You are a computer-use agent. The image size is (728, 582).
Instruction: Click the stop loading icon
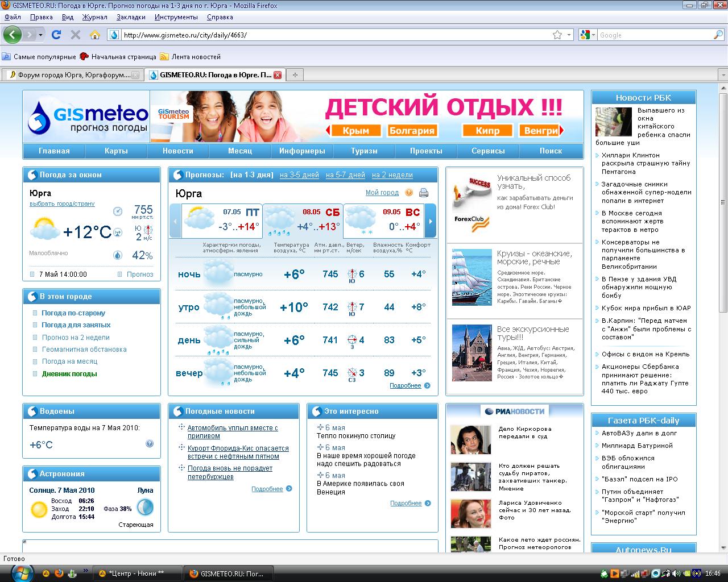tap(75, 35)
